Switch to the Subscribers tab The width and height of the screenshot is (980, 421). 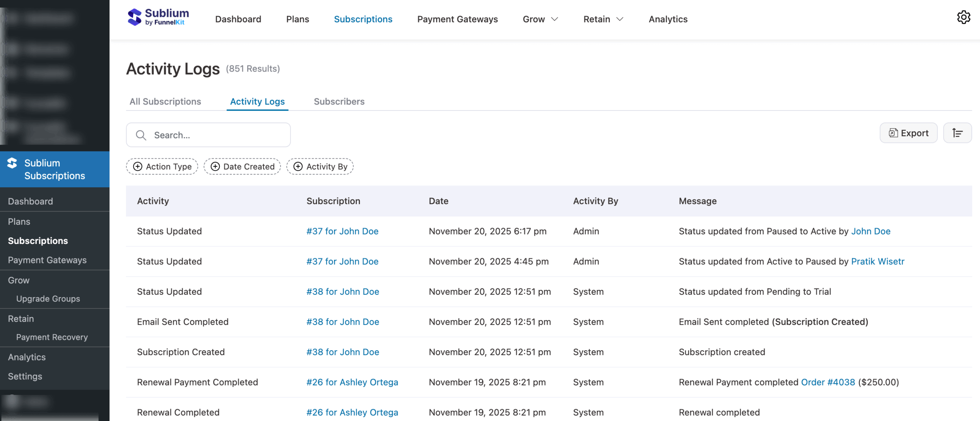point(339,101)
